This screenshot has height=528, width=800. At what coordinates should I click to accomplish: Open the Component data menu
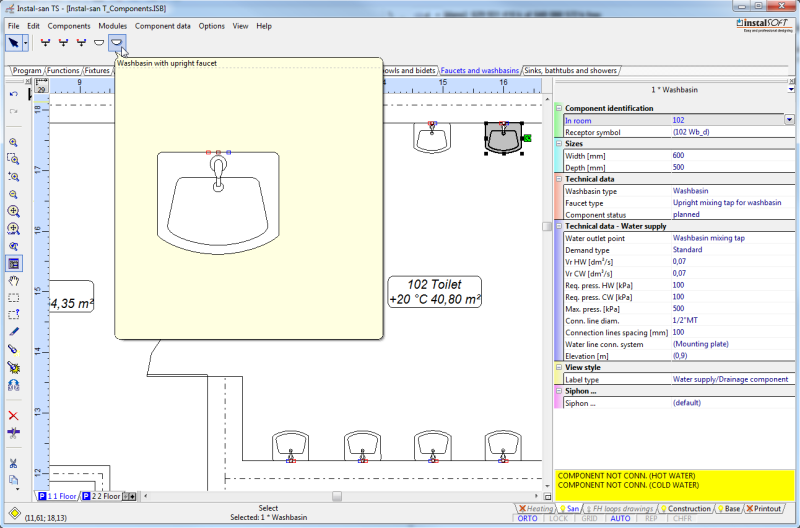pyautogui.click(x=163, y=26)
